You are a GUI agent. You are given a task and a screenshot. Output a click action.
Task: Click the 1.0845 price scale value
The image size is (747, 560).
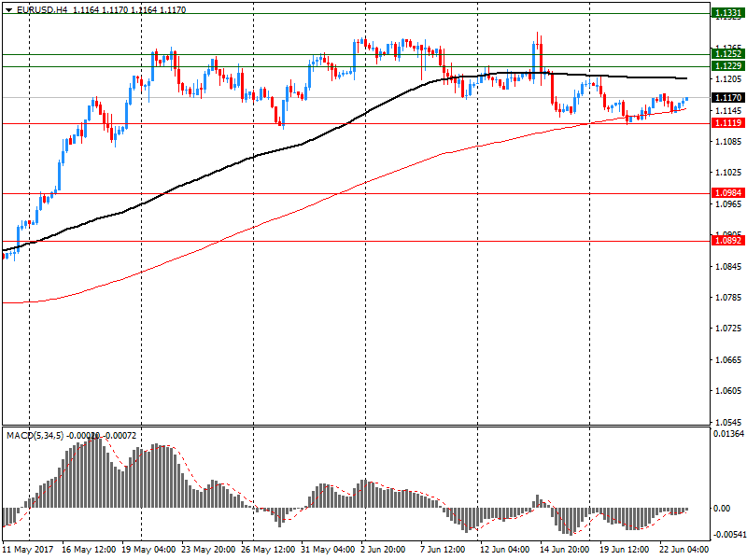[x=728, y=266]
